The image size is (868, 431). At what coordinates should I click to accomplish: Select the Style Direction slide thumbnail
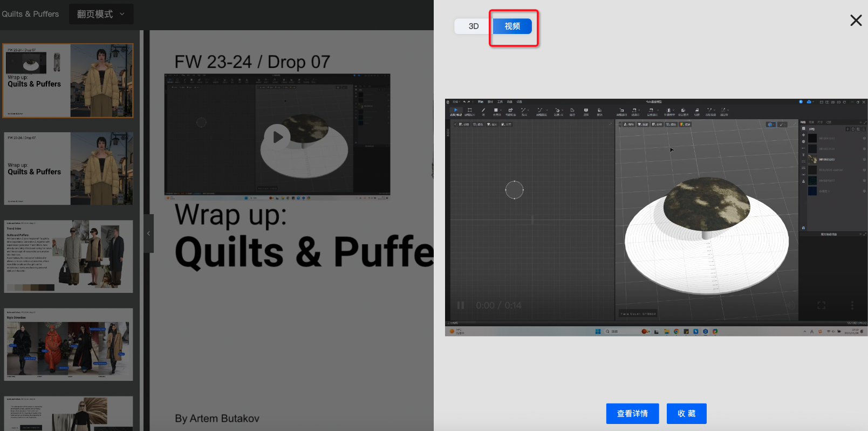pos(68,344)
